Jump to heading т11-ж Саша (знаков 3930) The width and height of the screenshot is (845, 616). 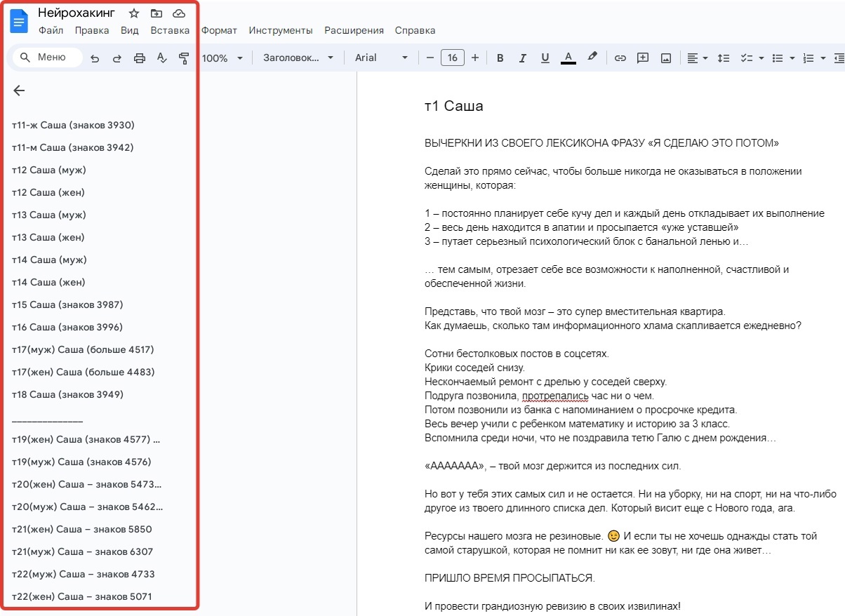click(73, 125)
